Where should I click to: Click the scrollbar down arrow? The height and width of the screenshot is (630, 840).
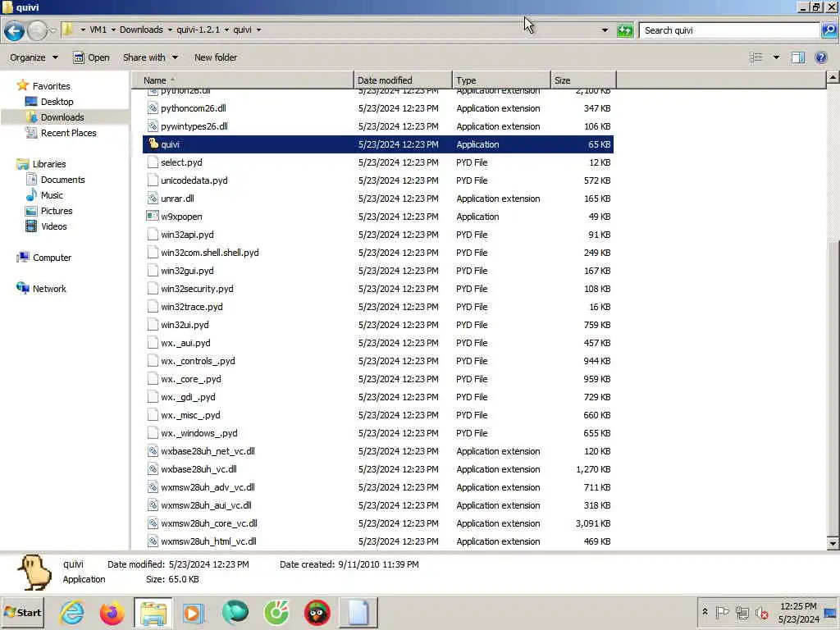tap(833, 543)
